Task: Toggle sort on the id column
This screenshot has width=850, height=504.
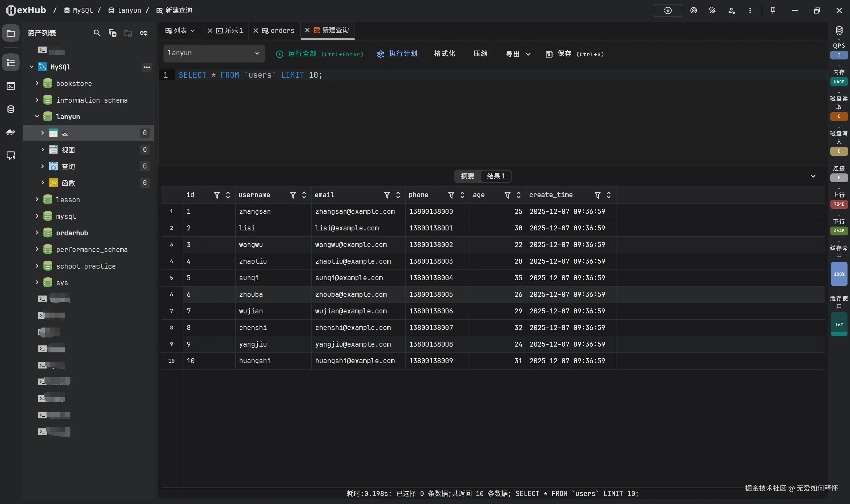Action: tap(228, 195)
